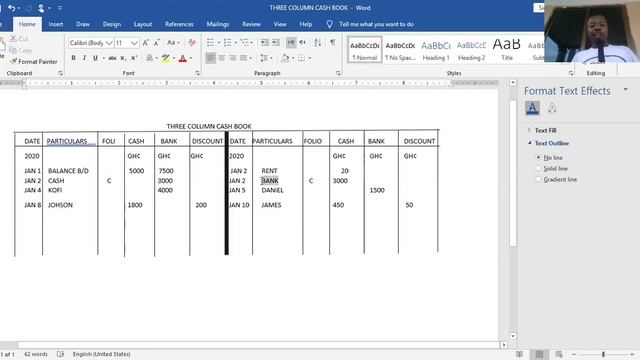Image resolution: width=640 pixels, height=360 pixels.
Task: Open the Mailings tab
Action: pos(218,24)
